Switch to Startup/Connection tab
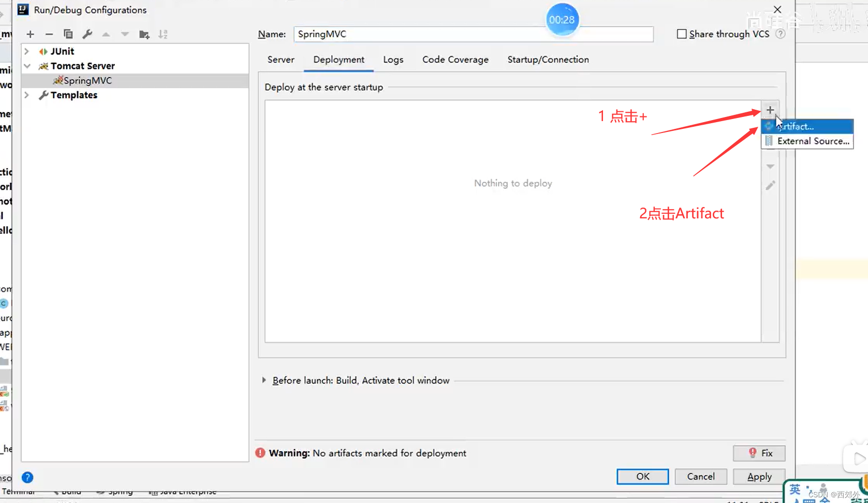Screen dimensions: 868x503 pyautogui.click(x=548, y=60)
